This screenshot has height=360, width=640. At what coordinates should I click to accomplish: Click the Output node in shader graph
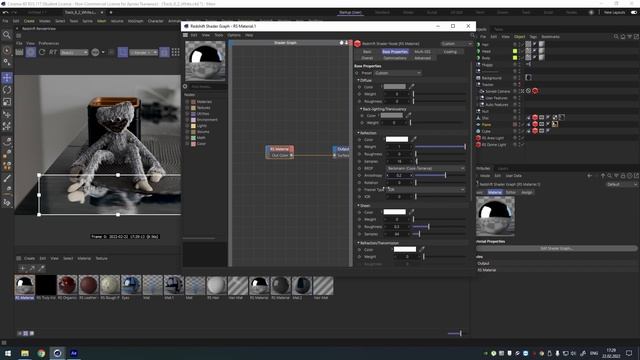click(341, 152)
